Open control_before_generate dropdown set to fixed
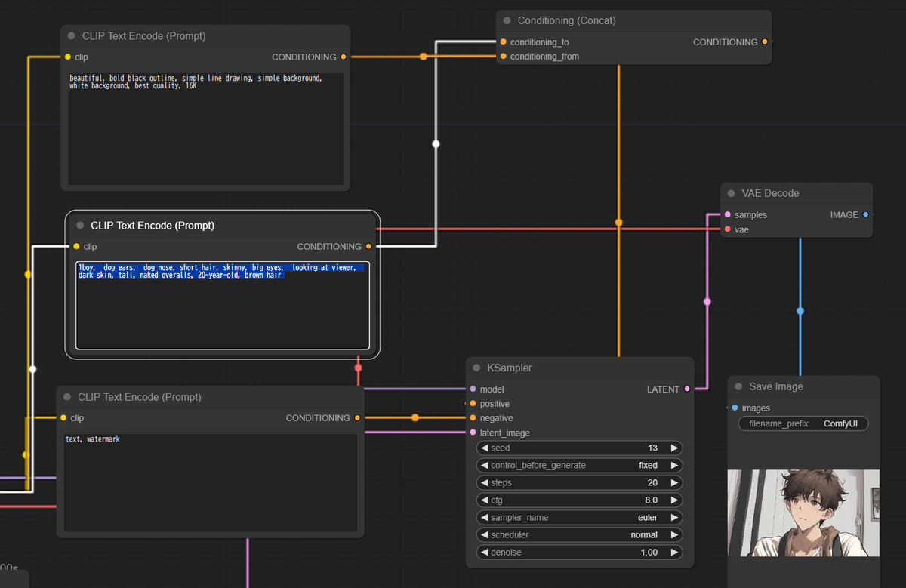The width and height of the screenshot is (906, 588). click(579, 466)
